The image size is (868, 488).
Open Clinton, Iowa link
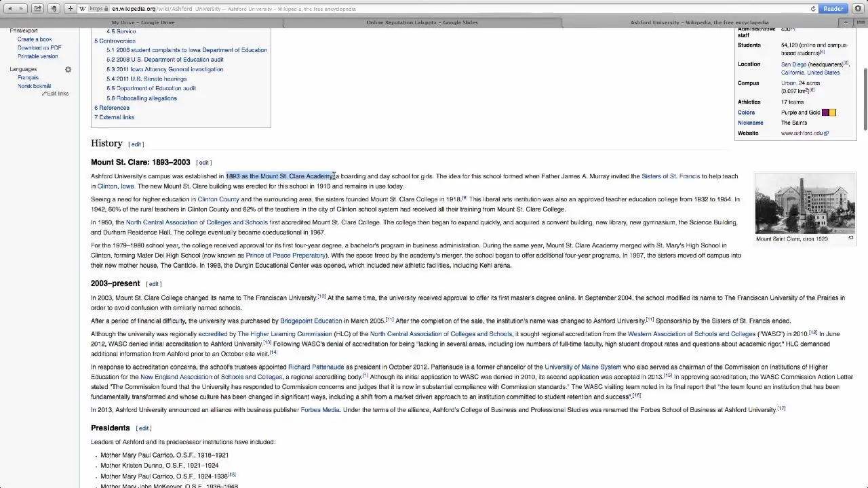coord(116,186)
